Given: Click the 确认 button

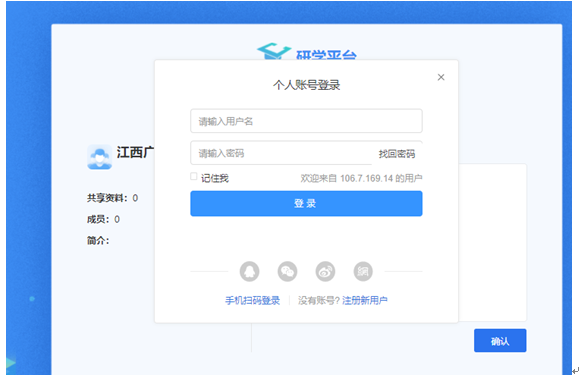Looking at the screenshot, I should point(500,341).
